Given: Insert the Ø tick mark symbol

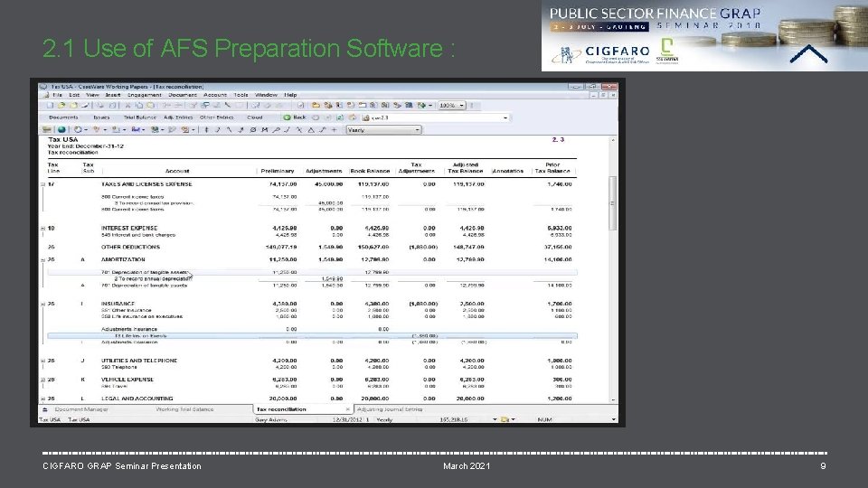Looking at the screenshot, I should tap(252, 129).
